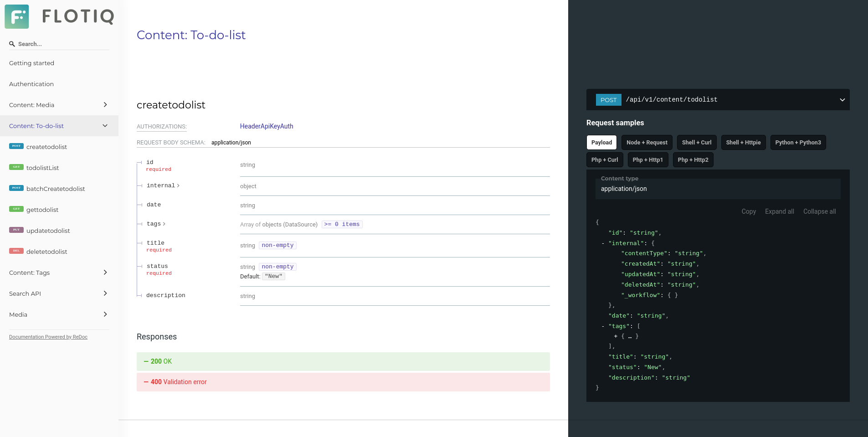Click the POST badge for batchCreatetodolist
This screenshot has height=437, width=868.
[16, 188]
